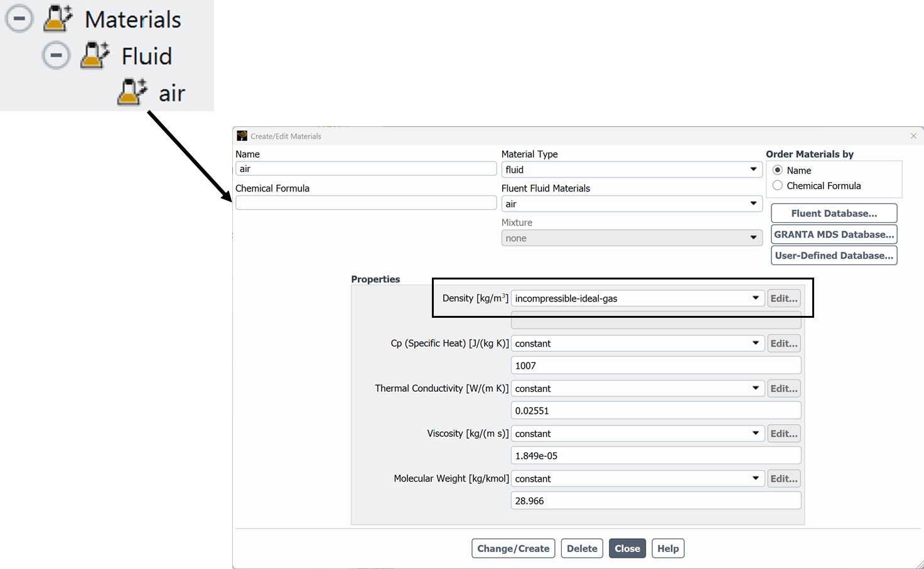Screen dimensions: 924x569
Task: Open the GRANTA MDS Database
Action: (x=834, y=234)
